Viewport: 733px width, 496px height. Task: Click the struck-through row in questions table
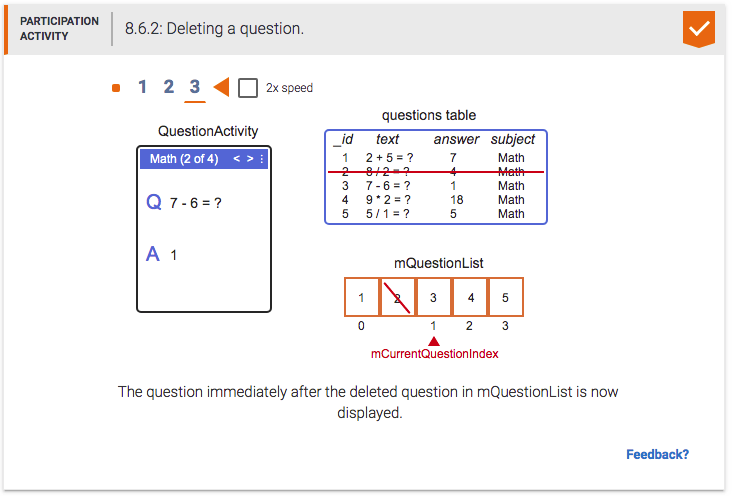click(436, 172)
